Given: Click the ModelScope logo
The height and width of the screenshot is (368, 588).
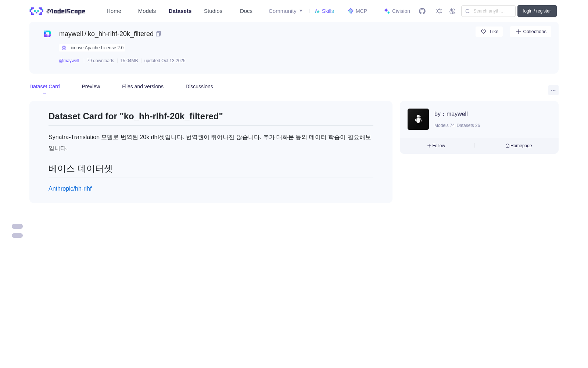Looking at the screenshot, I should point(57,11).
